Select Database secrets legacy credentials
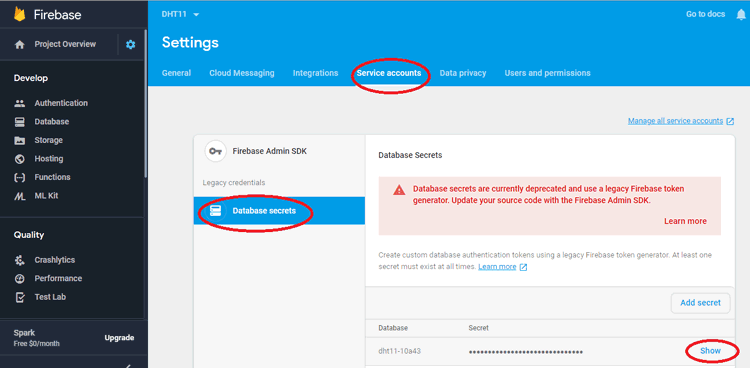Image resolution: width=750 pixels, height=368 pixels. [279, 211]
